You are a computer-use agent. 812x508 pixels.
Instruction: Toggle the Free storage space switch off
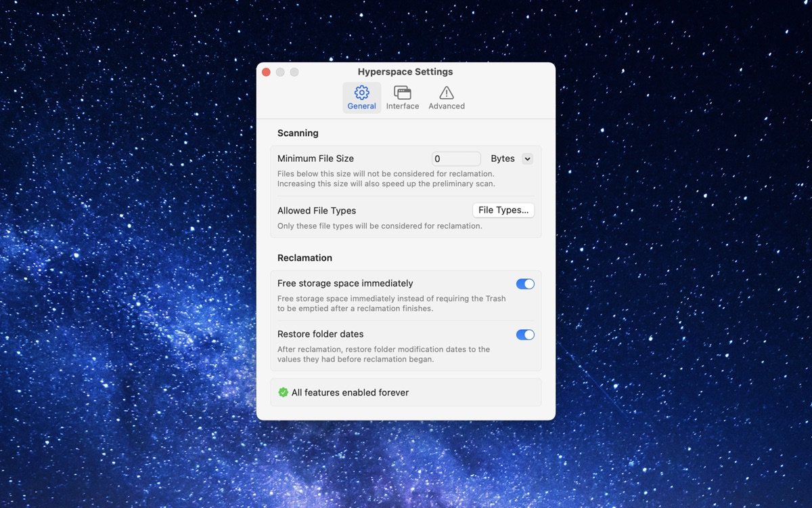(x=525, y=284)
